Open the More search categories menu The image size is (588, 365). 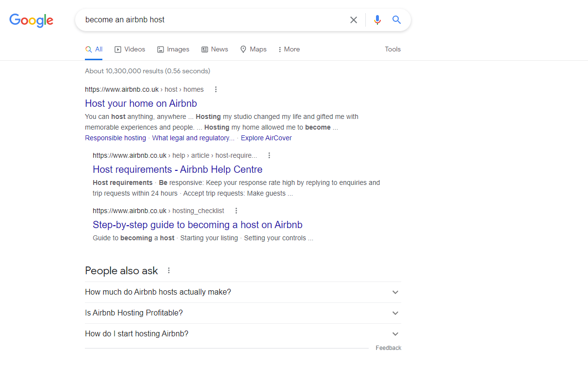click(x=289, y=49)
